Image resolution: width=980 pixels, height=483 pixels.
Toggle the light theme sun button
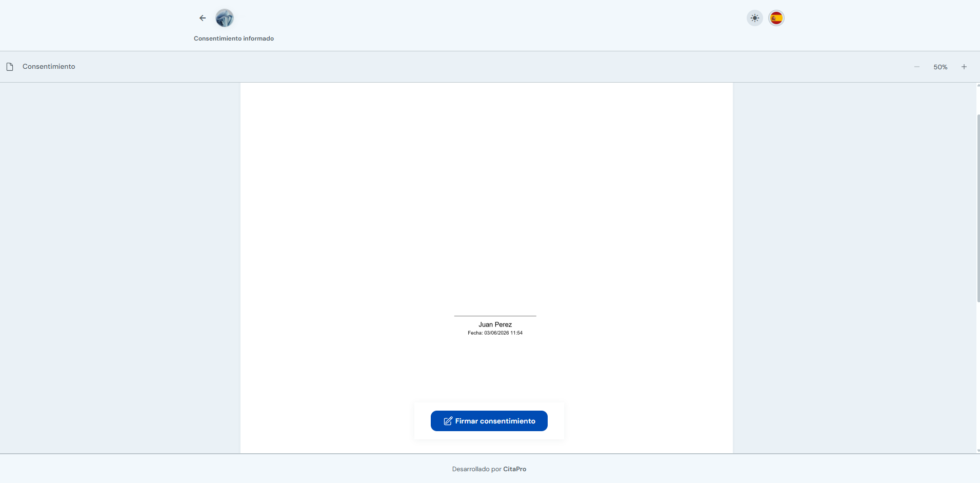click(754, 18)
